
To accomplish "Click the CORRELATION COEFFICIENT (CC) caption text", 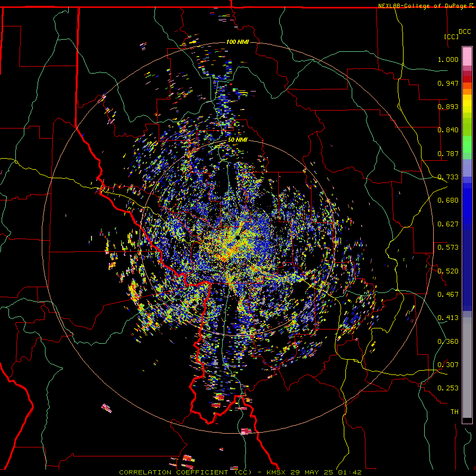I will [x=185, y=472].
